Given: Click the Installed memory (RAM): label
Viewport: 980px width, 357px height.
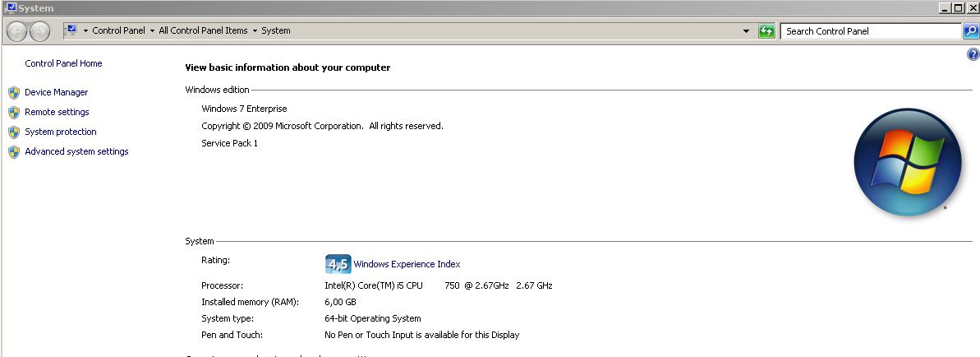Looking at the screenshot, I should tap(250, 303).
